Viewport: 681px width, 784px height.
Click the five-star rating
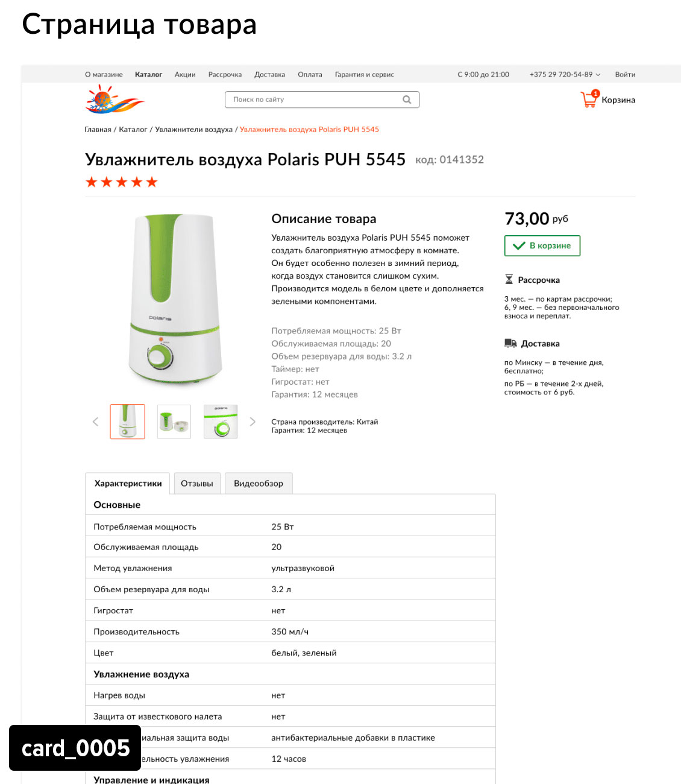(x=121, y=182)
